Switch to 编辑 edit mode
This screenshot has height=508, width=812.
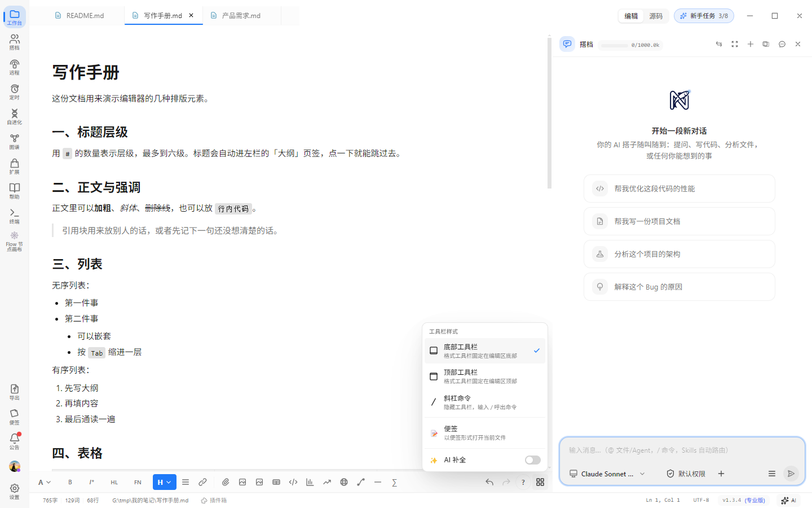pos(631,16)
